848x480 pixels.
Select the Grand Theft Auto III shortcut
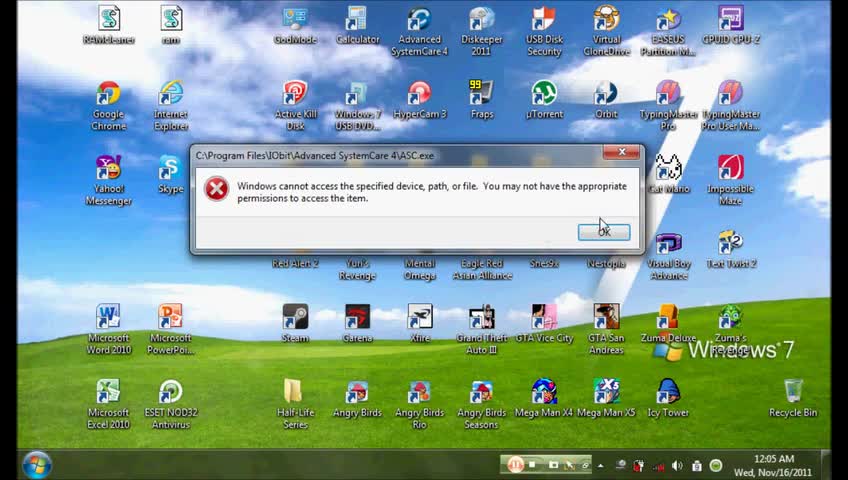point(481,329)
